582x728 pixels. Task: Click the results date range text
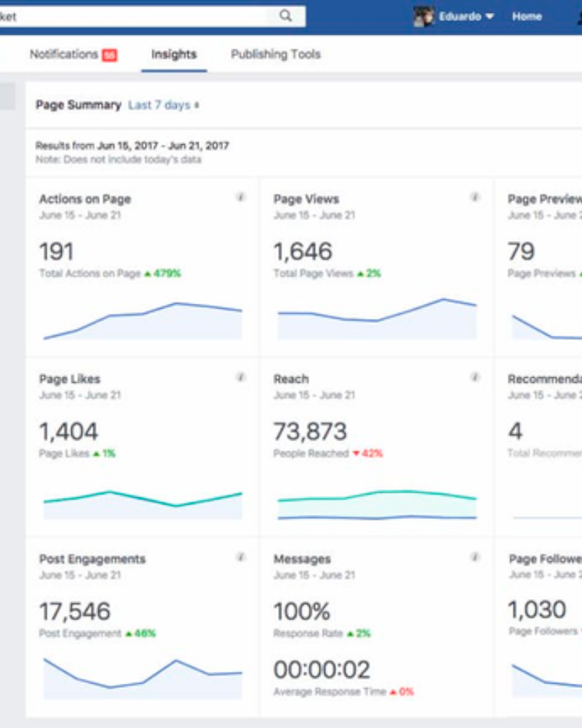click(132, 146)
